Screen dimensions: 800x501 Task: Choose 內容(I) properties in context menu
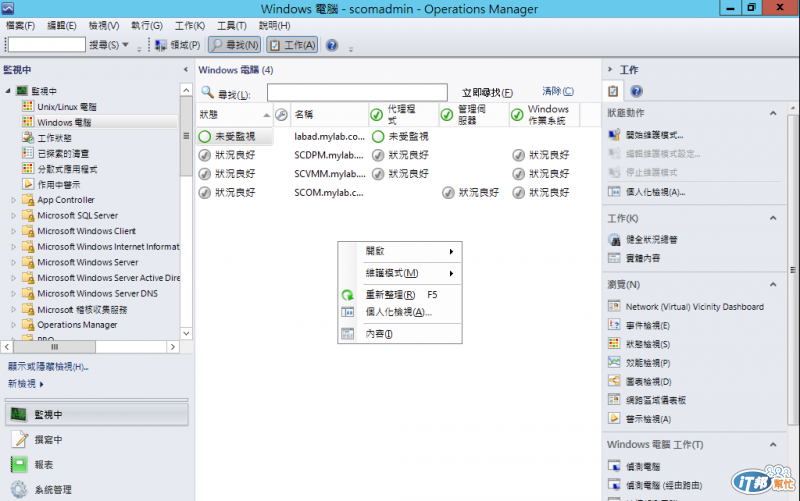[x=399, y=334]
